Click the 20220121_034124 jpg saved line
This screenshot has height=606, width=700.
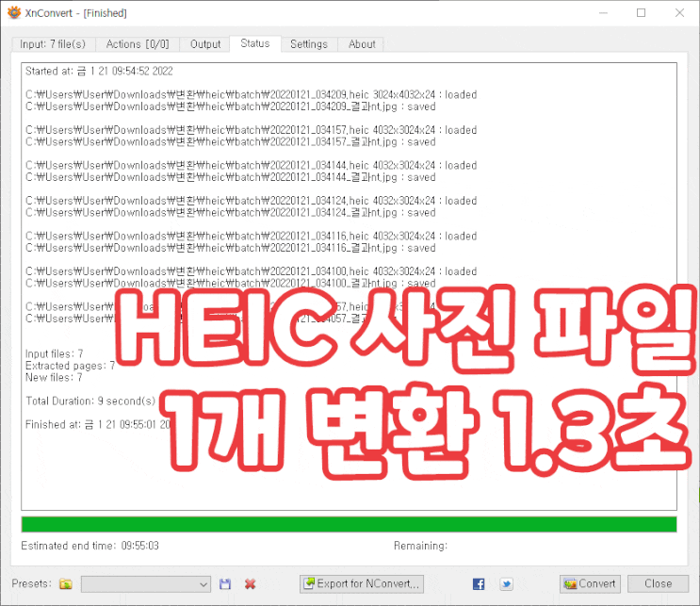tap(231, 213)
